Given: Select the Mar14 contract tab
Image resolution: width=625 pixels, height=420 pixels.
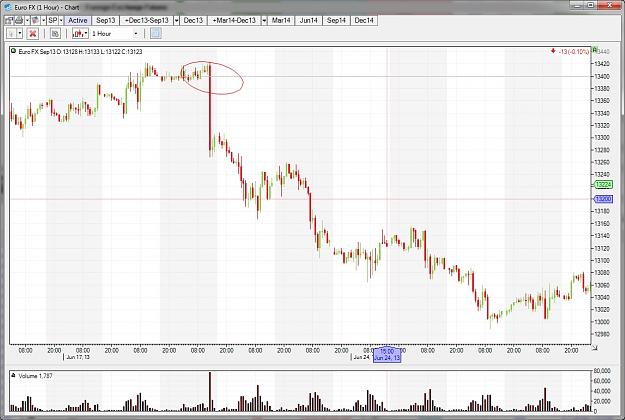Looking at the screenshot, I should point(281,20).
